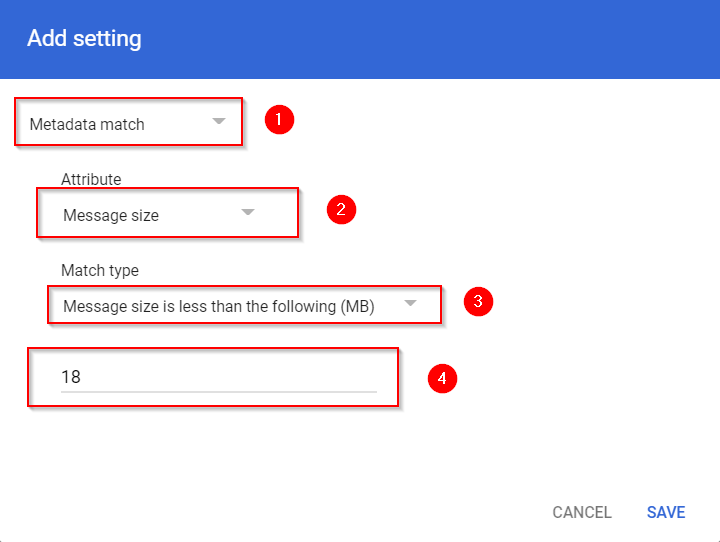Open the Attribute dropdown arrow beside Message size
Screen dimensions: 720x542
[x=249, y=212]
